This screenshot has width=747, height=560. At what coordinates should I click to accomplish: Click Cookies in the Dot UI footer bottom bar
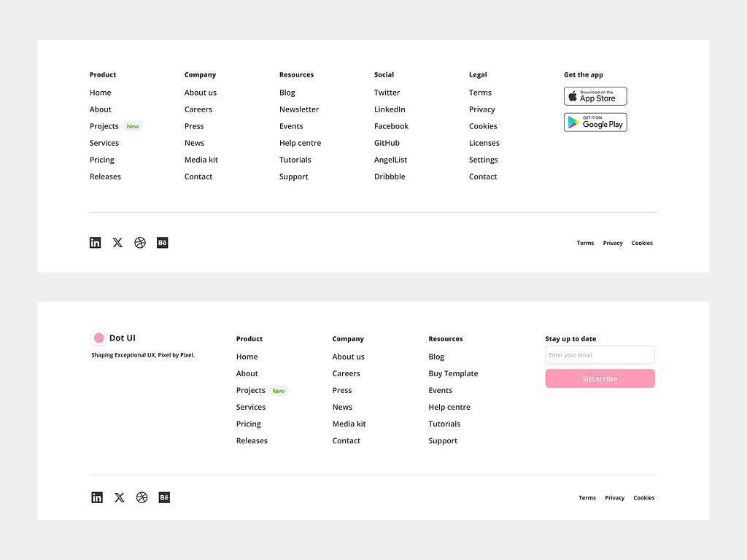click(644, 497)
